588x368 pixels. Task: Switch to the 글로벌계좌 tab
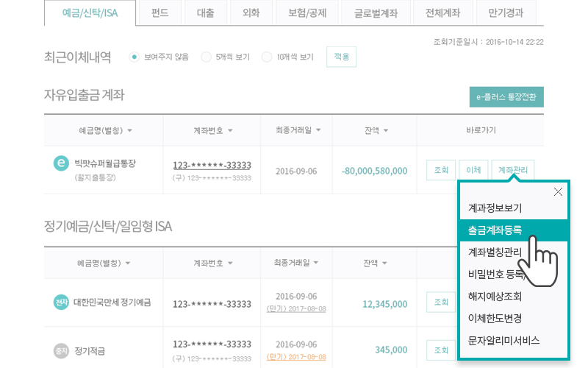(x=376, y=13)
